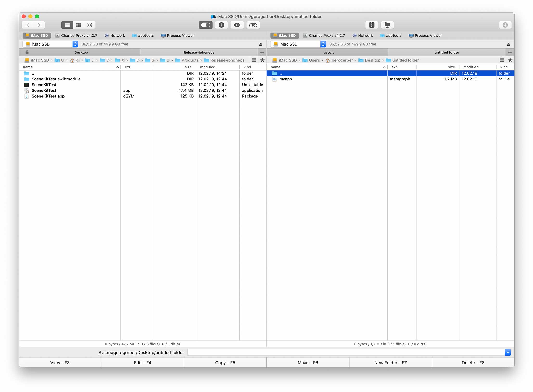Viewport: 533px width, 392px height.
Task: Switch to icon grid view mode
Action: pos(90,25)
